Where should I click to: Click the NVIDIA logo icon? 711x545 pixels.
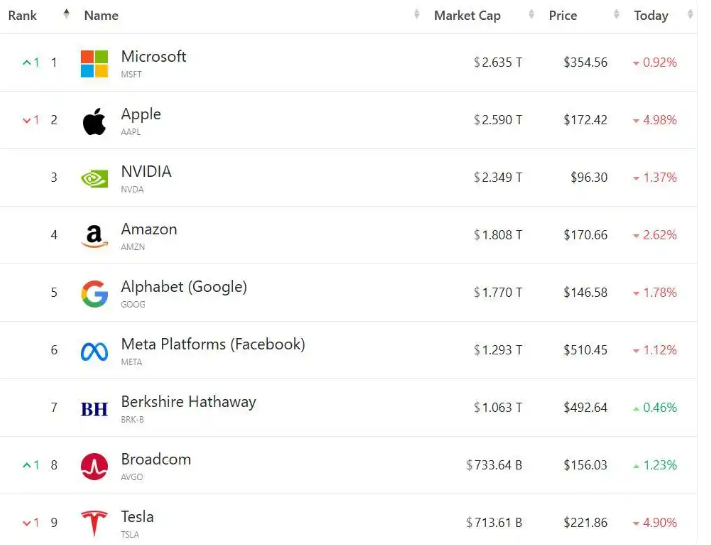94,179
